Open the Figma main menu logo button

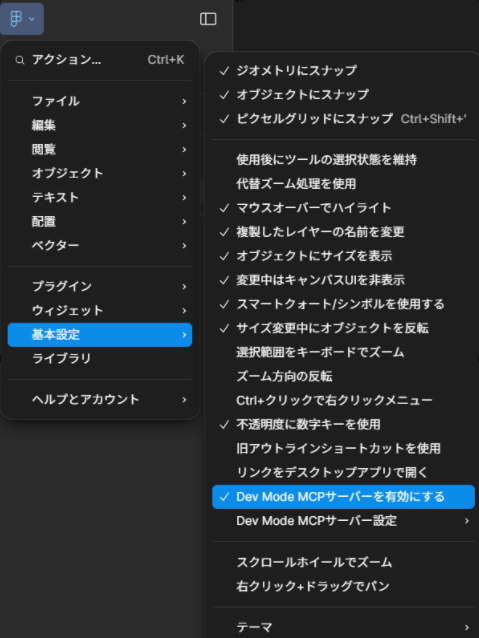pos(22,19)
